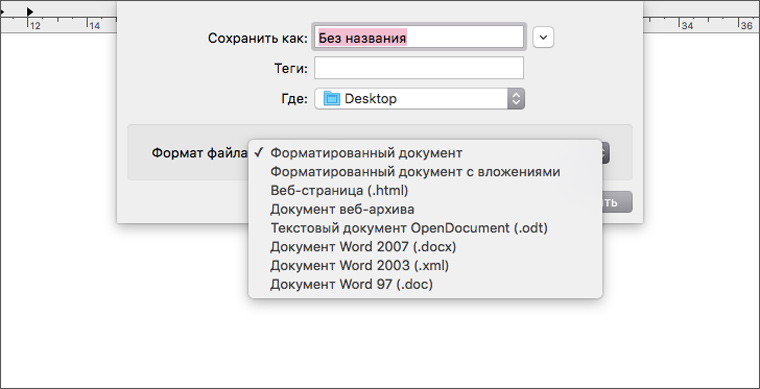Click the ruler tab stop marker
760x389 pixels.
tap(30, 11)
